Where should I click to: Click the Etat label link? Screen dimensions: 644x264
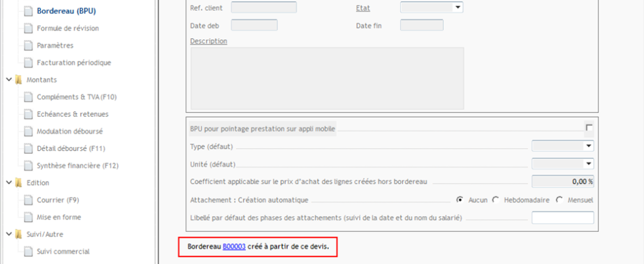click(363, 8)
